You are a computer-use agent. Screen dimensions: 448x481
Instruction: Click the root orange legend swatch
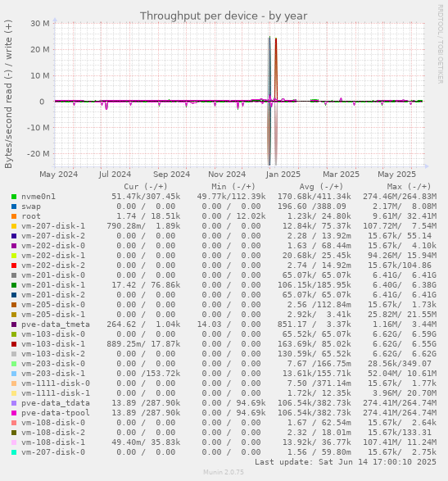pos(14,216)
